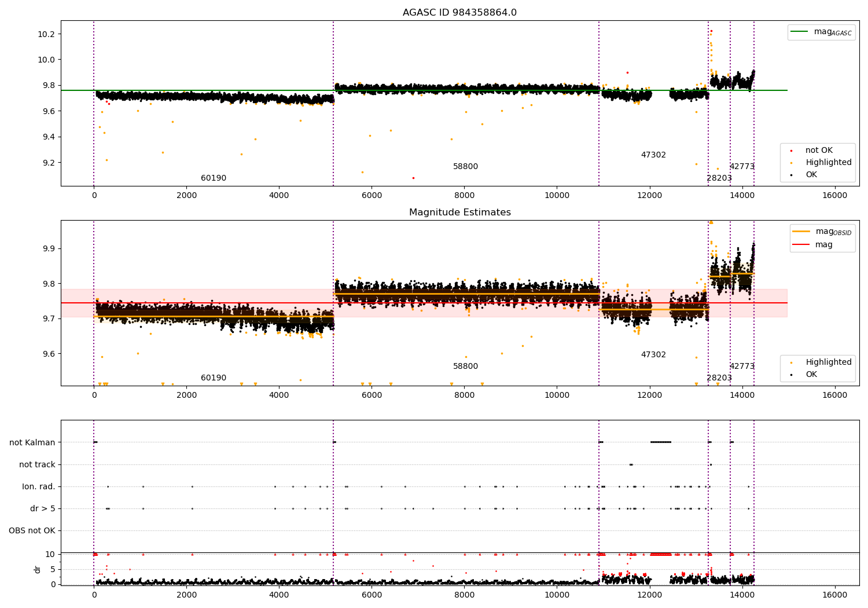Click OBSID label 58800 in Magnitude Estimates plot

(465, 367)
